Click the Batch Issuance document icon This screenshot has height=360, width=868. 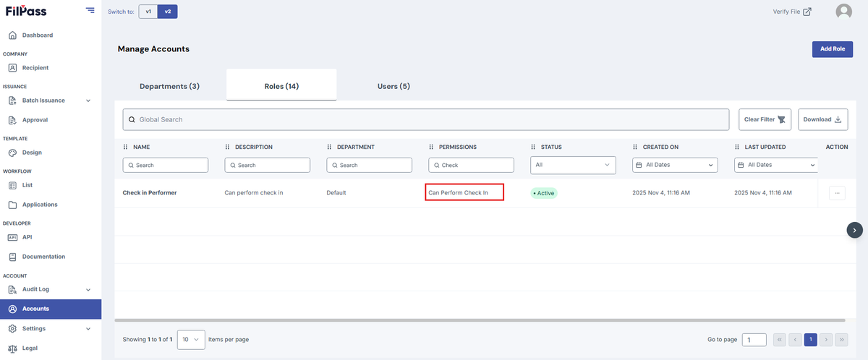[x=12, y=100]
